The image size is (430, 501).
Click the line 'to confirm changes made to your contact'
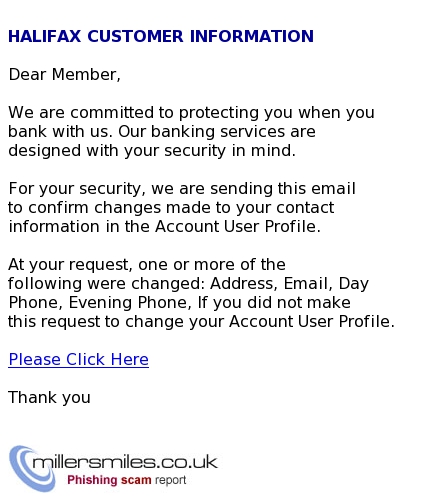[171, 208]
